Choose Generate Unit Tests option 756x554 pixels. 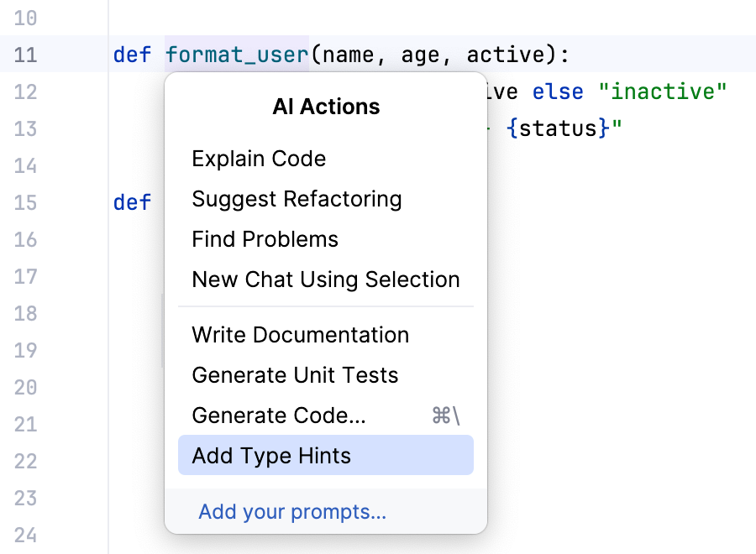[294, 375]
